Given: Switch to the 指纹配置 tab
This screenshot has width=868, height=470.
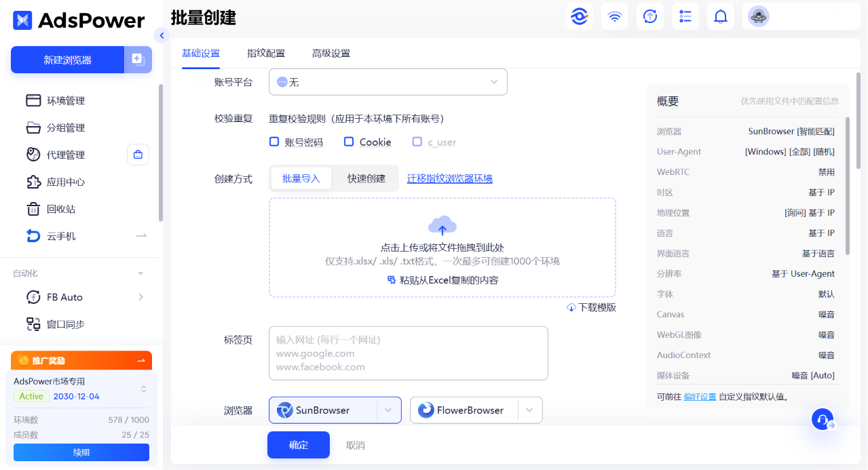Looking at the screenshot, I should [266, 54].
